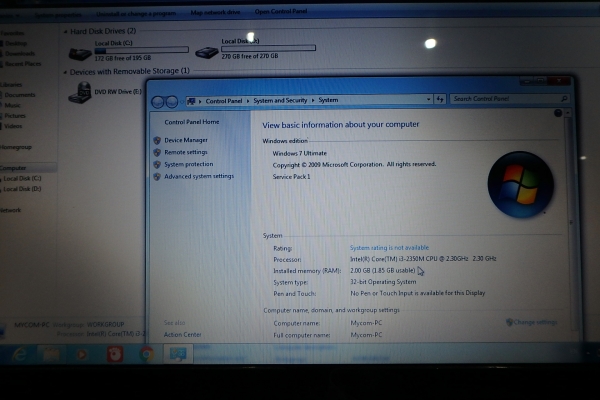Click the Control Panel icon in the address bar
Screen dimensions: 600x400
pos(191,101)
